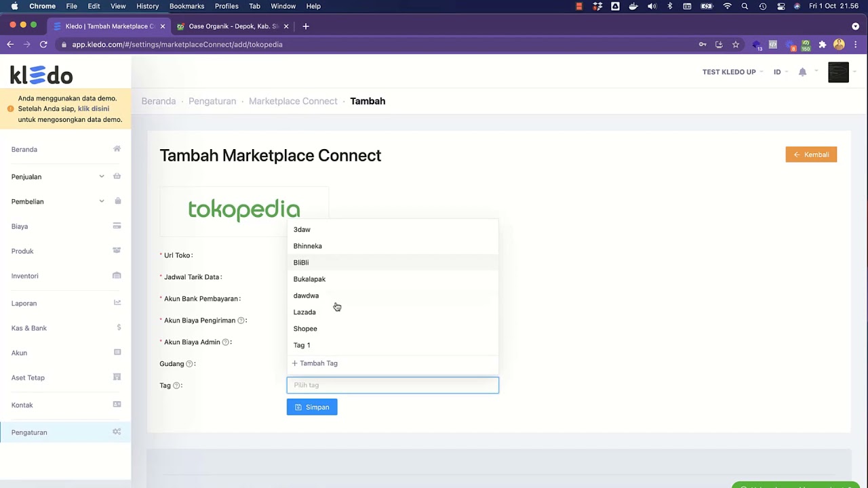
Task: Go to Beranda breadcrumb link
Action: point(159,101)
